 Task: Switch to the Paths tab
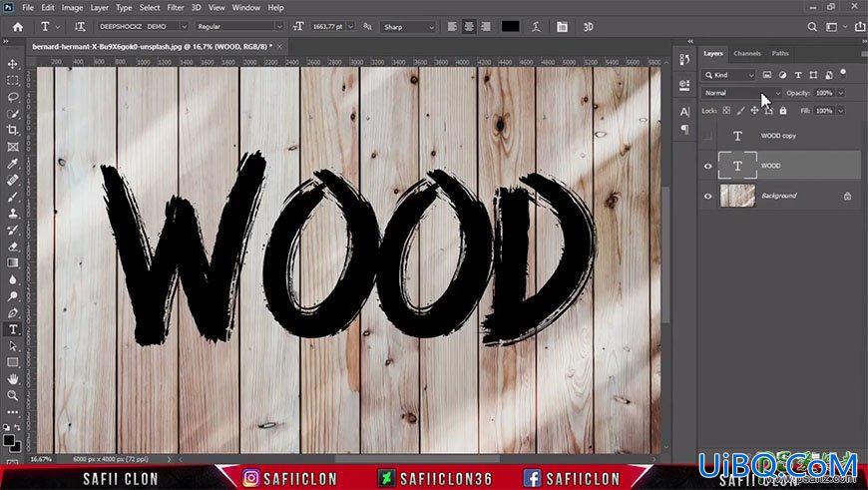tap(780, 53)
